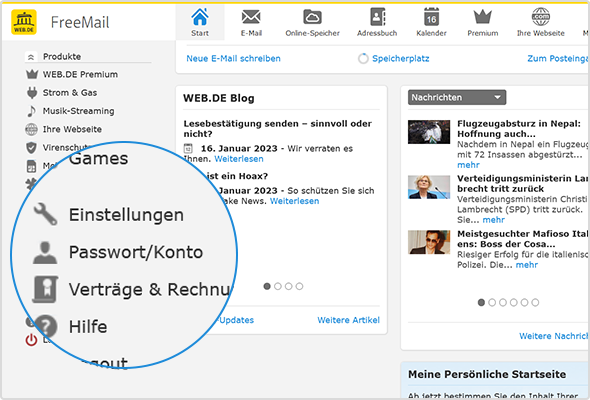Click the Speicherplatz circle indicator icon
This screenshot has width=590, height=400.
[363, 59]
